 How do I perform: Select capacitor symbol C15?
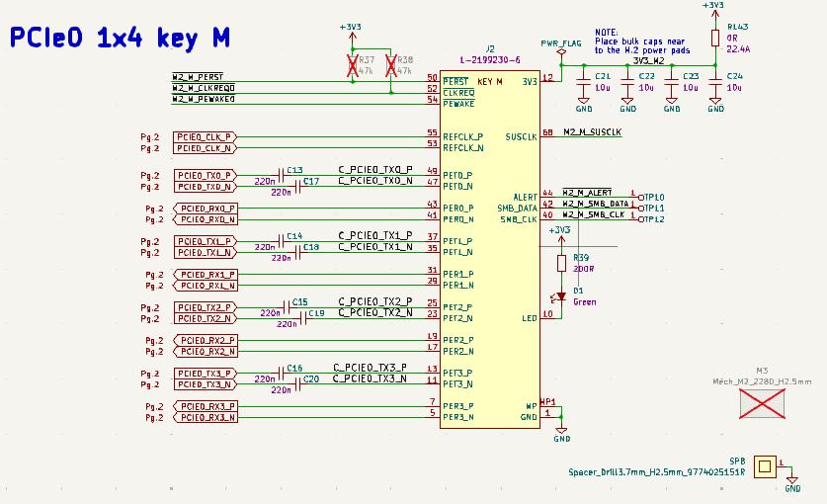287,307
